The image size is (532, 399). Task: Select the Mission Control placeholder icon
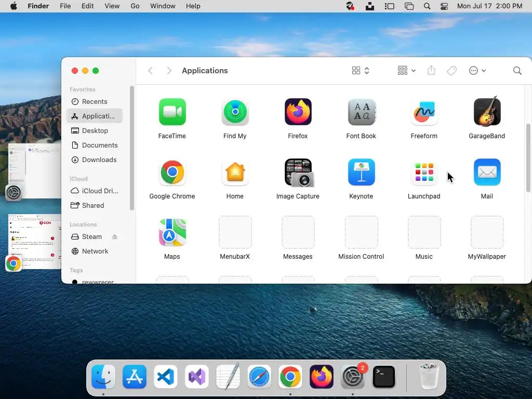(x=361, y=232)
